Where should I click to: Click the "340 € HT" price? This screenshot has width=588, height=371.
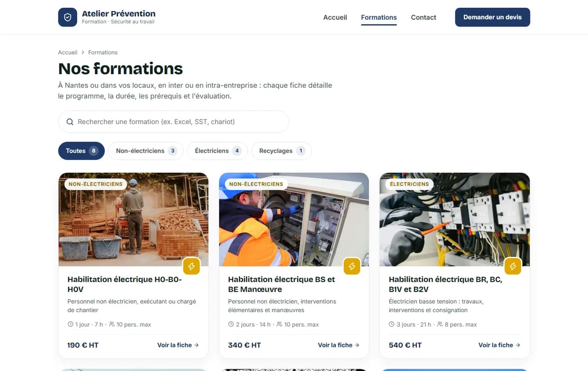pos(244,345)
